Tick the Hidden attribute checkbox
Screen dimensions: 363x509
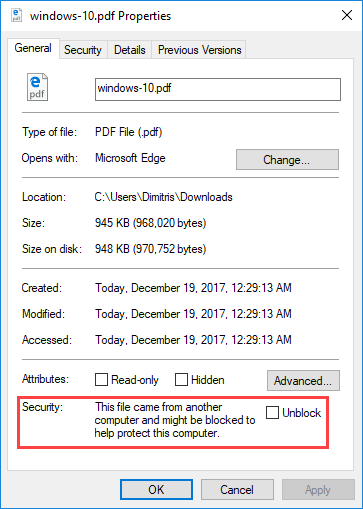(x=181, y=380)
